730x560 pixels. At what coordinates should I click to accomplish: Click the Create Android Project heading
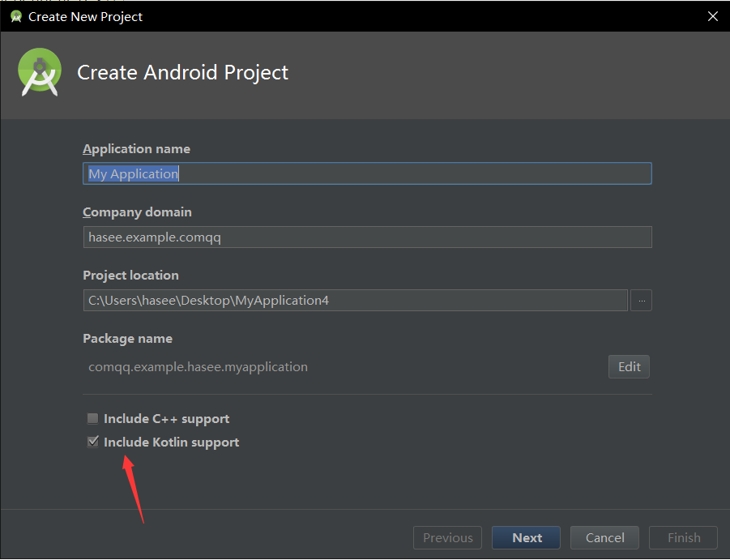[182, 73]
